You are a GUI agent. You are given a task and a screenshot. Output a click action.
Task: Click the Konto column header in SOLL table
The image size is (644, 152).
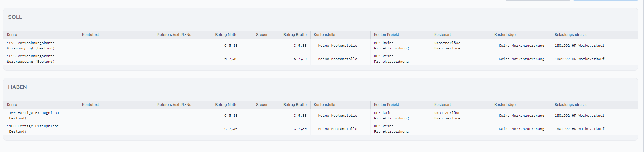12,35
